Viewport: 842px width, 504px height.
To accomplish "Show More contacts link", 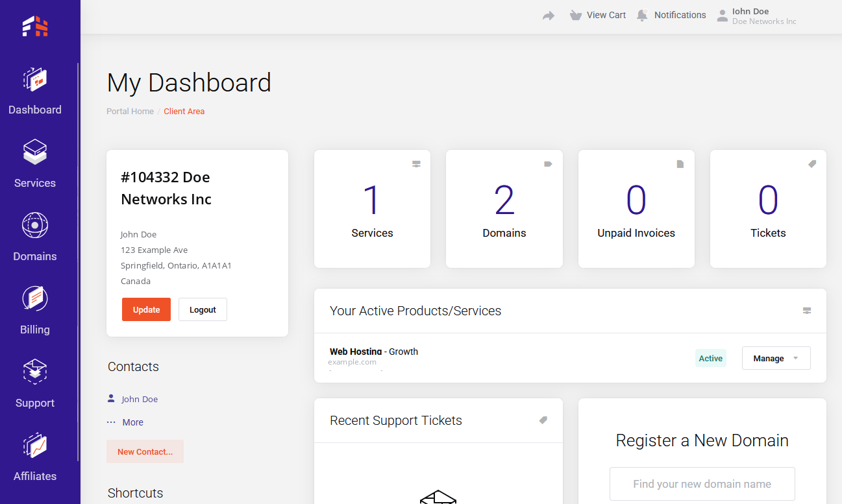I will pyautogui.click(x=133, y=422).
